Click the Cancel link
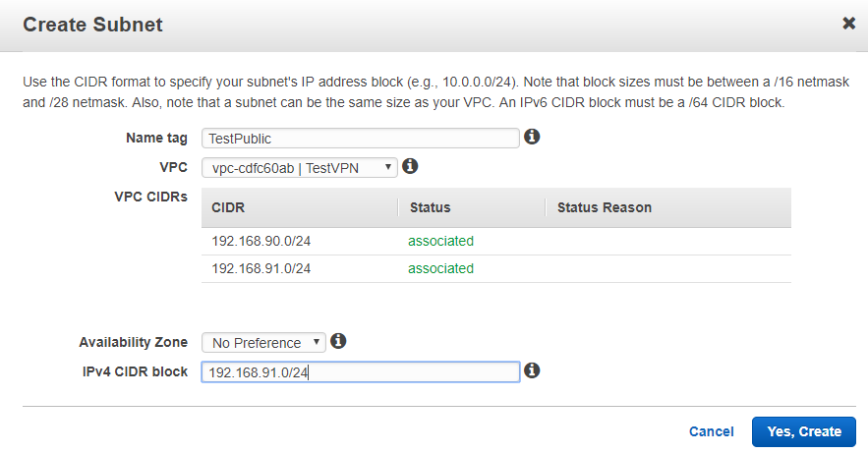This screenshot has height=454, width=868. (x=711, y=431)
